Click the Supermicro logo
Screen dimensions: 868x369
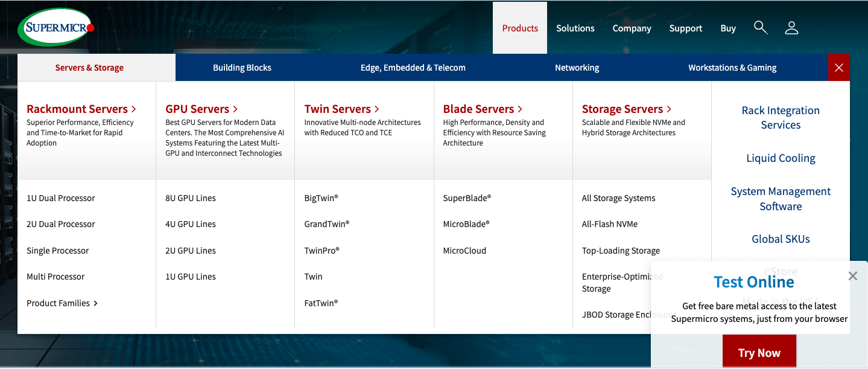coord(55,26)
